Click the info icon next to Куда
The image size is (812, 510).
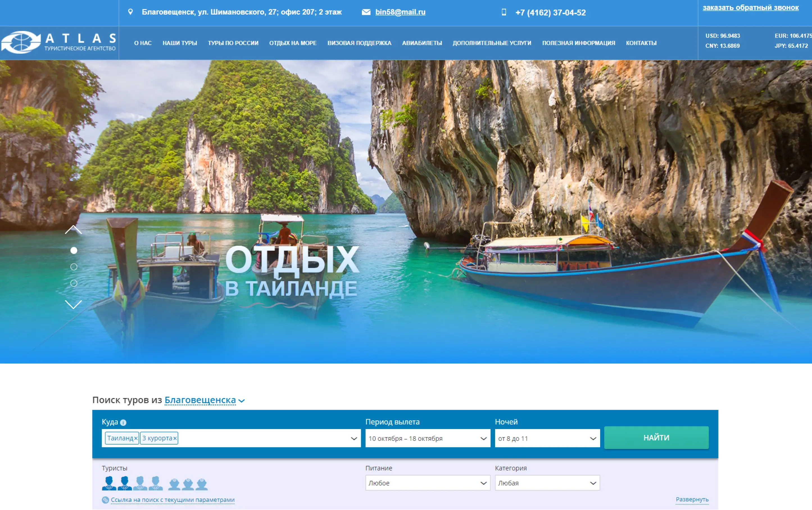click(x=123, y=422)
